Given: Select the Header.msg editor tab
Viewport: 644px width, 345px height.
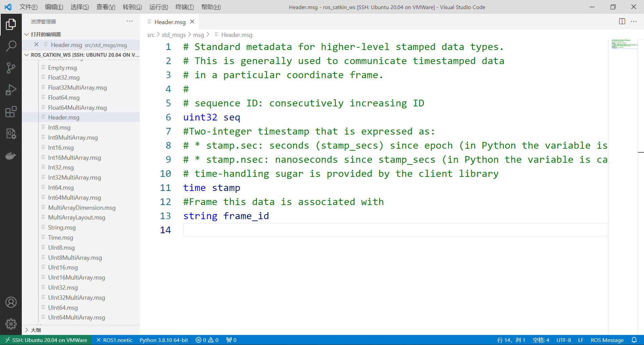Looking at the screenshot, I should [x=170, y=22].
